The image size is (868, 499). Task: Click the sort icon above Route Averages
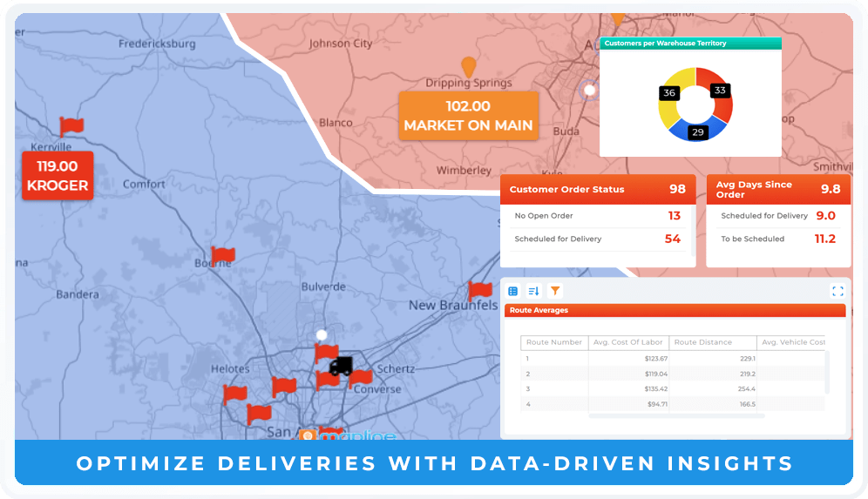point(533,291)
